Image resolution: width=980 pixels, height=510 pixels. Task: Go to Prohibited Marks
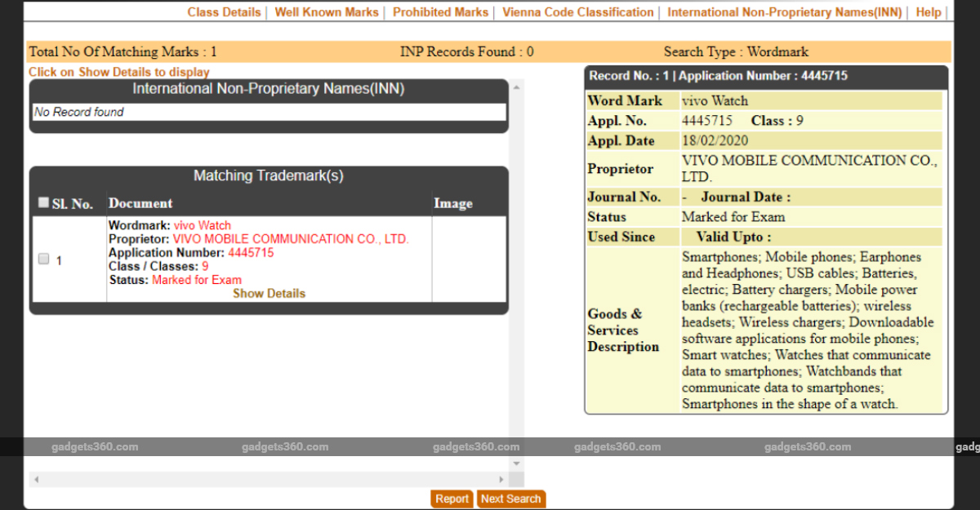point(440,12)
